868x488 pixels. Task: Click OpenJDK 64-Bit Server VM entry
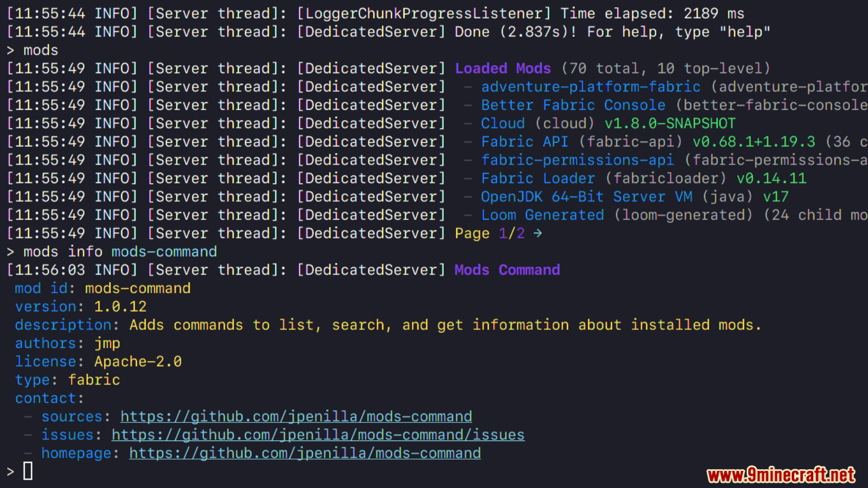click(x=586, y=197)
